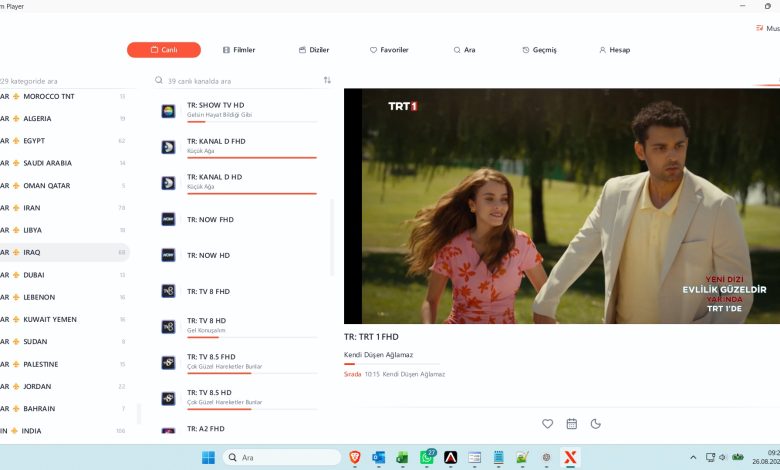Viewport: 780px width, 470px height.
Task: Select the TR: KANAL D FHD logo icon
Action: pos(168,147)
